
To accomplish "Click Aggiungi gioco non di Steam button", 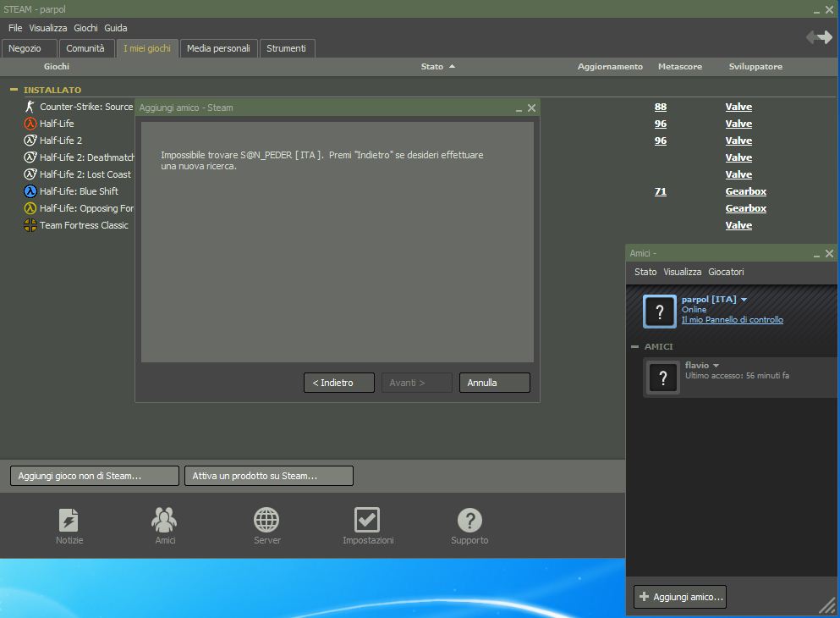I will [94, 476].
